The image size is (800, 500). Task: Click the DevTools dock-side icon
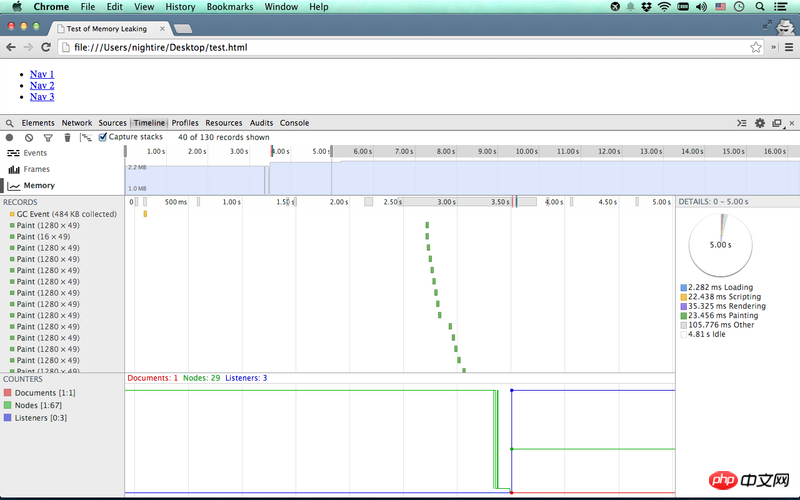point(776,123)
